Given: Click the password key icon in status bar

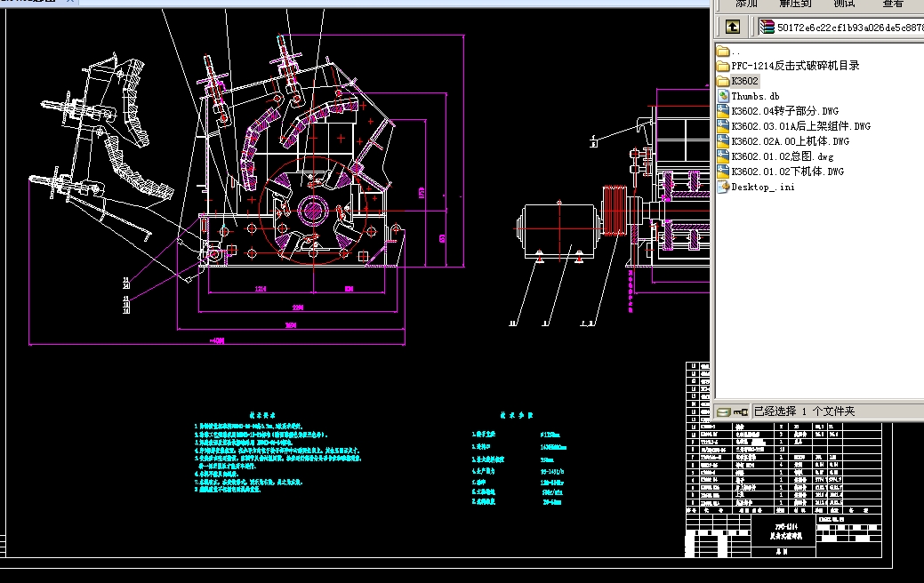Looking at the screenshot, I should (x=740, y=411).
